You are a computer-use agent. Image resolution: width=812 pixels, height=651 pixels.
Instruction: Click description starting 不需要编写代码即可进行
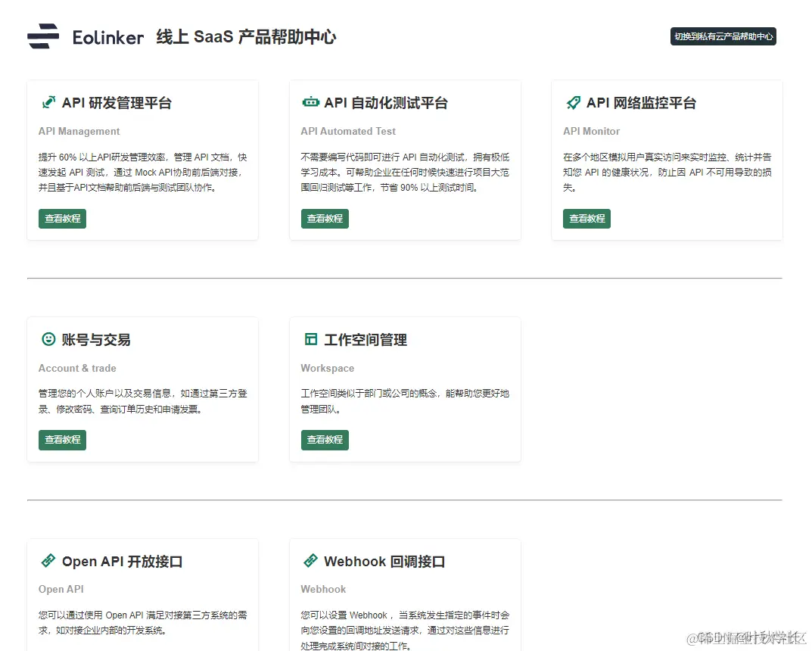[x=405, y=173]
